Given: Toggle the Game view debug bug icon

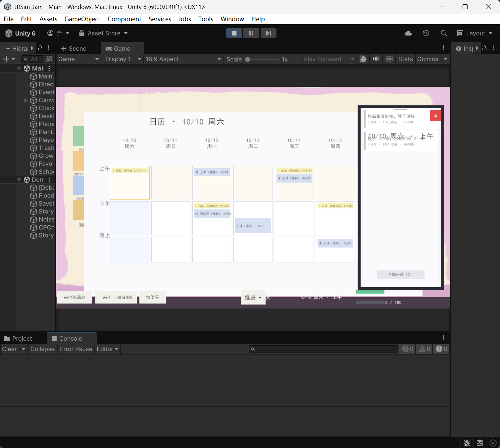Looking at the screenshot, I should tap(363, 59).
